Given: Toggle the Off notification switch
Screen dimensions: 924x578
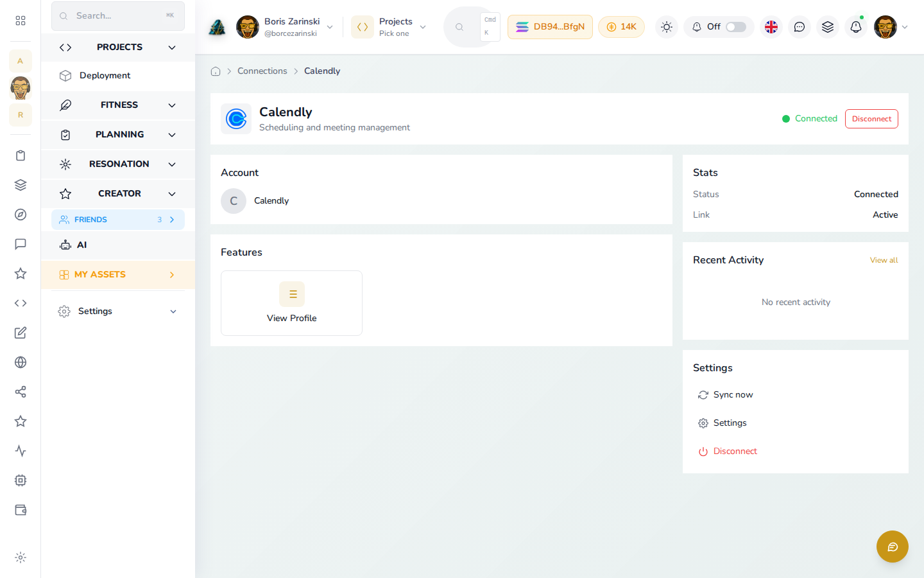Looking at the screenshot, I should tap(736, 27).
